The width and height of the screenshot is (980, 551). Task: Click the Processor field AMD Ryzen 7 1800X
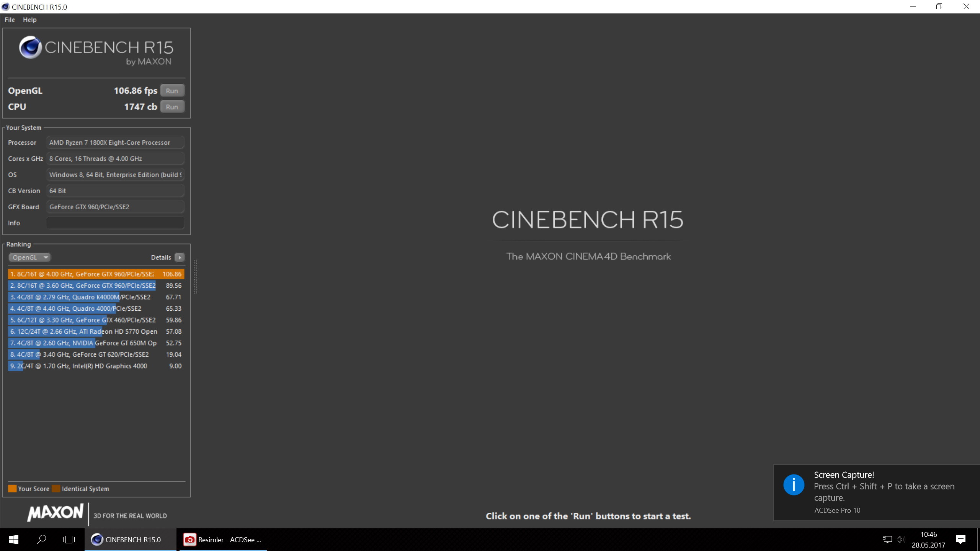tap(115, 142)
